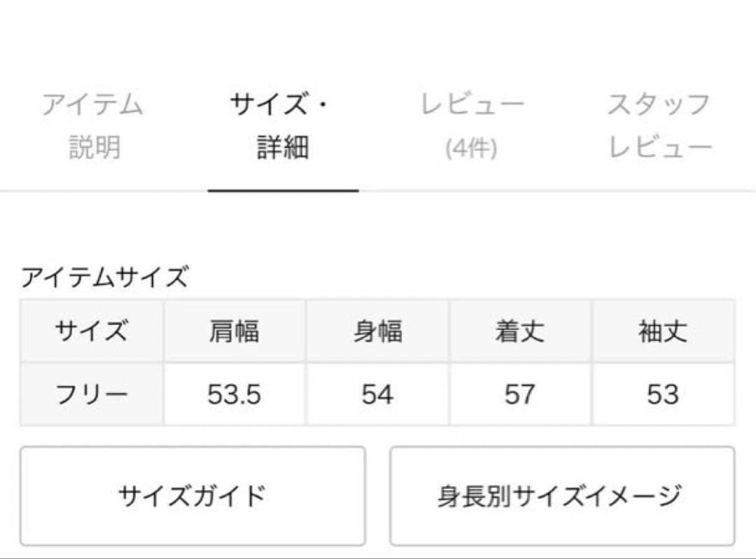Select the サイズ・詳細 tab
Screen dimensions: 756x559
[283, 126]
